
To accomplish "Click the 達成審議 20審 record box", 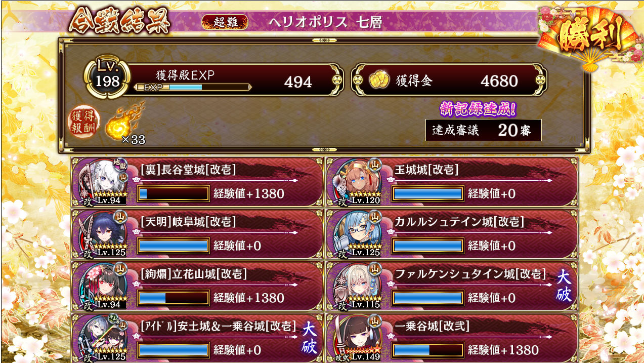I will (x=484, y=130).
